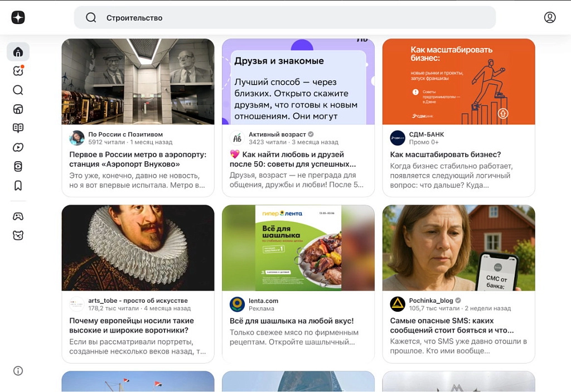The width and height of the screenshot is (571, 392).
Task: Click the ruff collar portrait thumbnail
Action: pos(138,248)
